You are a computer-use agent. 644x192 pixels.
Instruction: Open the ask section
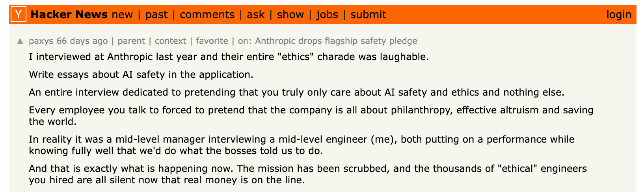coord(256,15)
